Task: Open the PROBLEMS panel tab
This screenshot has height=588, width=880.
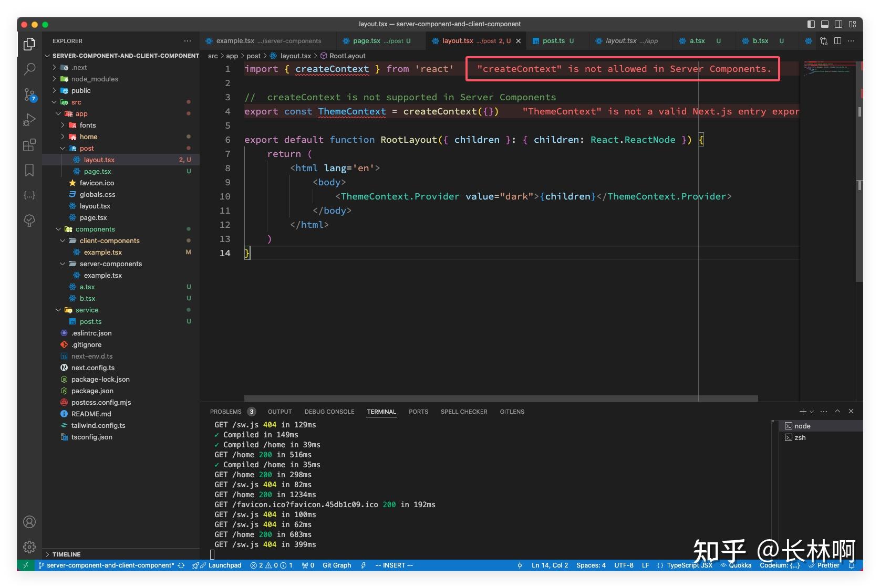Action: coord(225,412)
